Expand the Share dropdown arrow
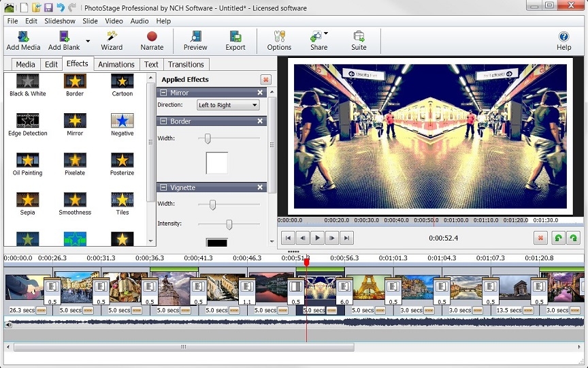Image resolution: width=588 pixels, height=368 pixels. (x=326, y=33)
